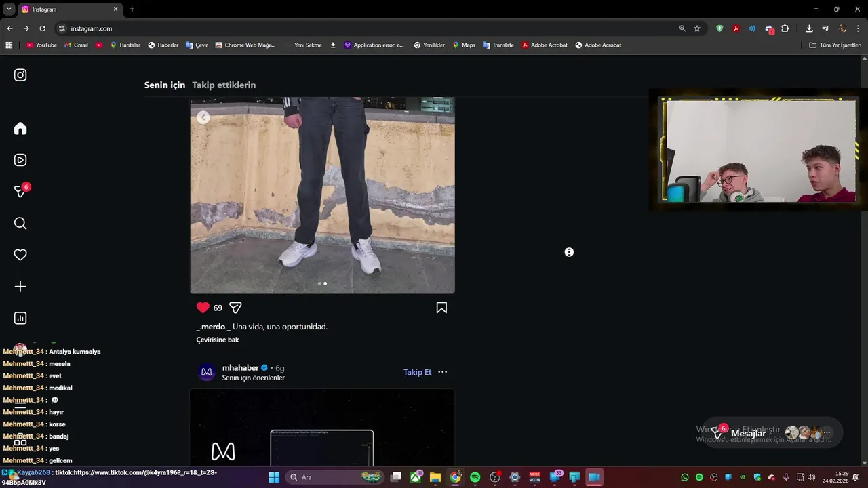Go back in Chrome
Viewport: 868px width, 488px height.
[x=9, y=28]
